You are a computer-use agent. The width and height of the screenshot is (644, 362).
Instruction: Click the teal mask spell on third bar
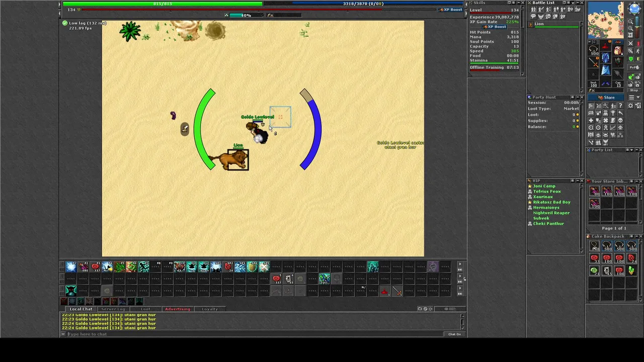(x=70, y=291)
